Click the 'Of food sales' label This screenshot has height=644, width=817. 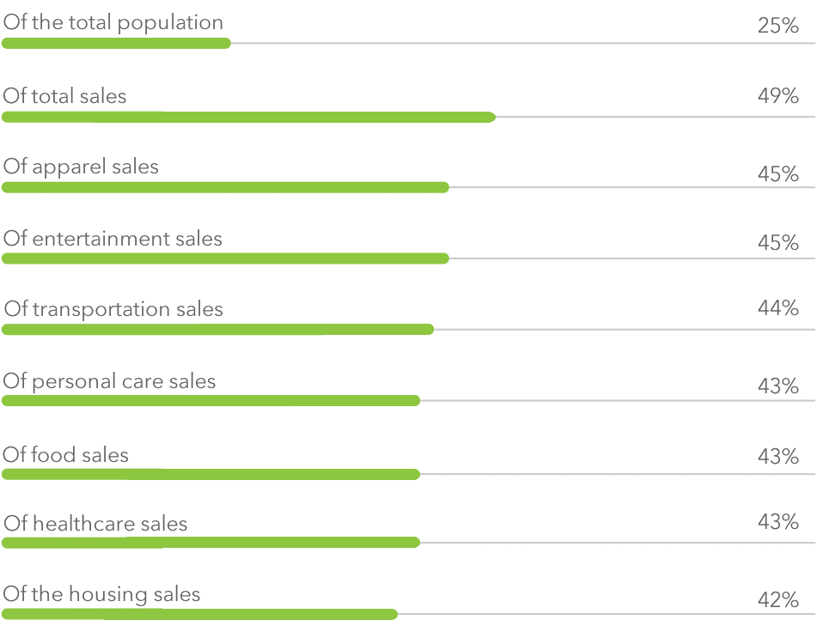click(x=65, y=454)
